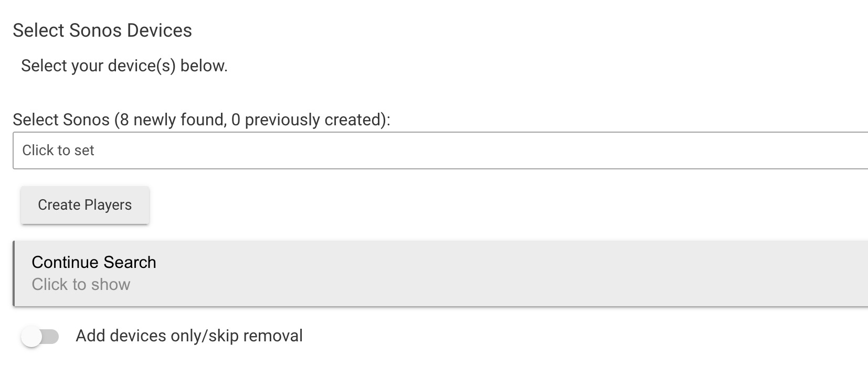This screenshot has height=388, width=868.
Task: Click the "Add devices only/skip removal" label
Action: [x=189, y=336]
